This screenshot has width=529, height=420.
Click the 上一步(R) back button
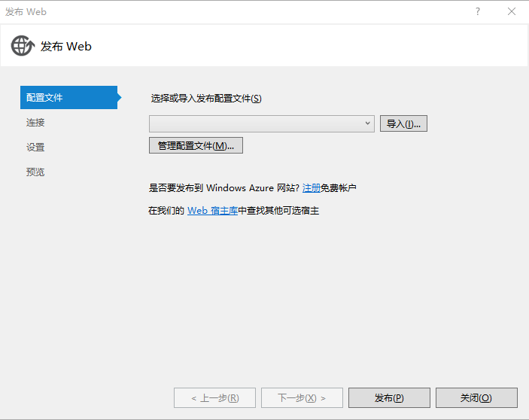pos(214,397)
